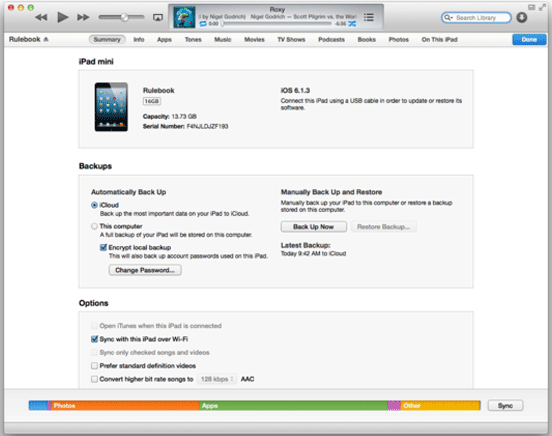552x436 pixels.
Task: Toggle Sync with this iPad over Wi-Fi
Action: [x=94, y=339]
